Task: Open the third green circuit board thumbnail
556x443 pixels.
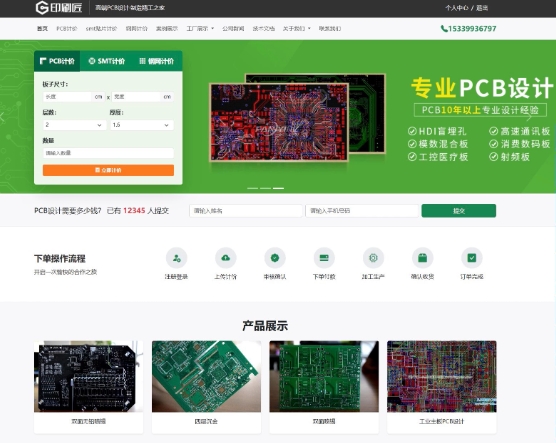Action: pyautogui.click(x=324, y=376)
